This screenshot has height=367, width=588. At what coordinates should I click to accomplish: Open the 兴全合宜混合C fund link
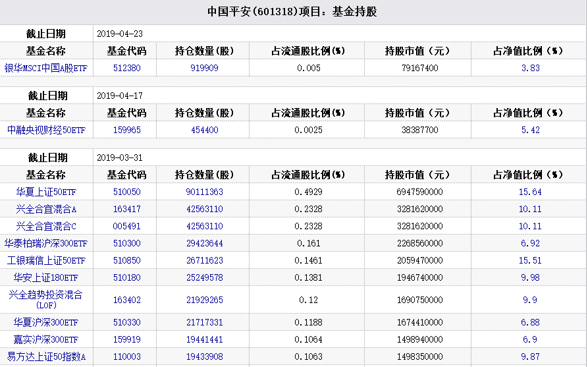pos(46,227)
